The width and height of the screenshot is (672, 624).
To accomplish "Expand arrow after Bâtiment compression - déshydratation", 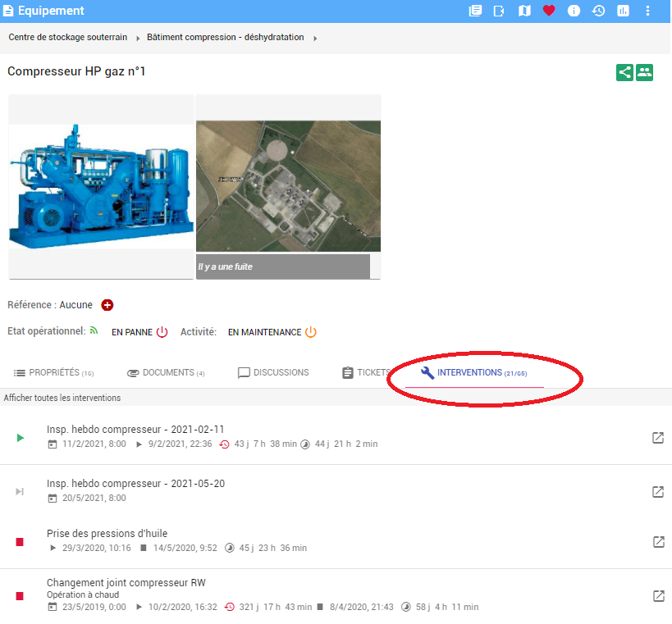I will click(315, 38).
